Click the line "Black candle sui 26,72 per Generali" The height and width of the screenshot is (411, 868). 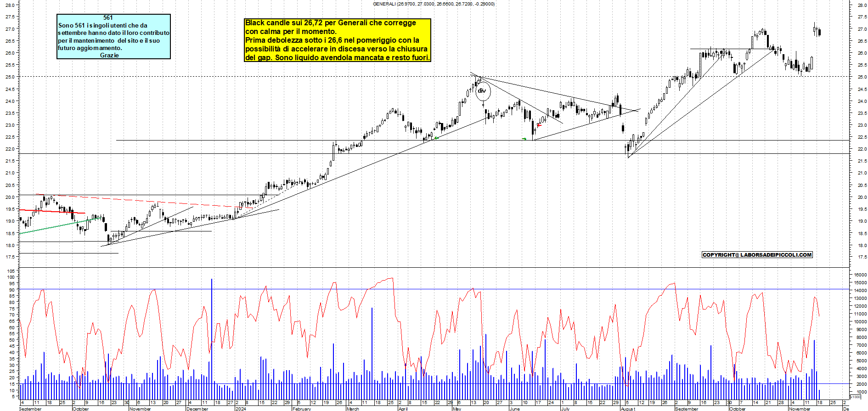[x=331, y=23]
